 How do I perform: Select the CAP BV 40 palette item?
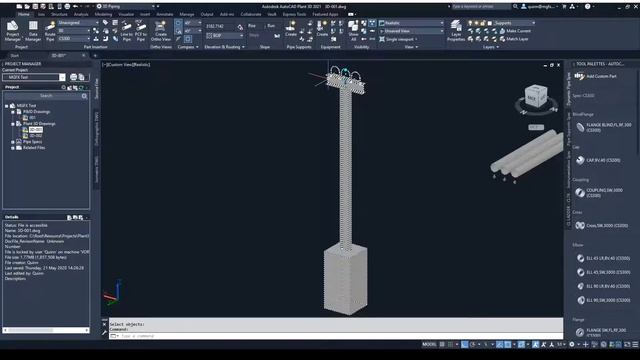click(598, 160)
